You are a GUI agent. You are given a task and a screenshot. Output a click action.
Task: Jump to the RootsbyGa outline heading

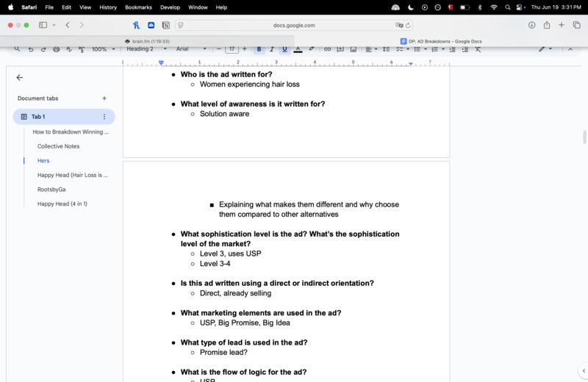pyautogui.click(x=51, y=190)
